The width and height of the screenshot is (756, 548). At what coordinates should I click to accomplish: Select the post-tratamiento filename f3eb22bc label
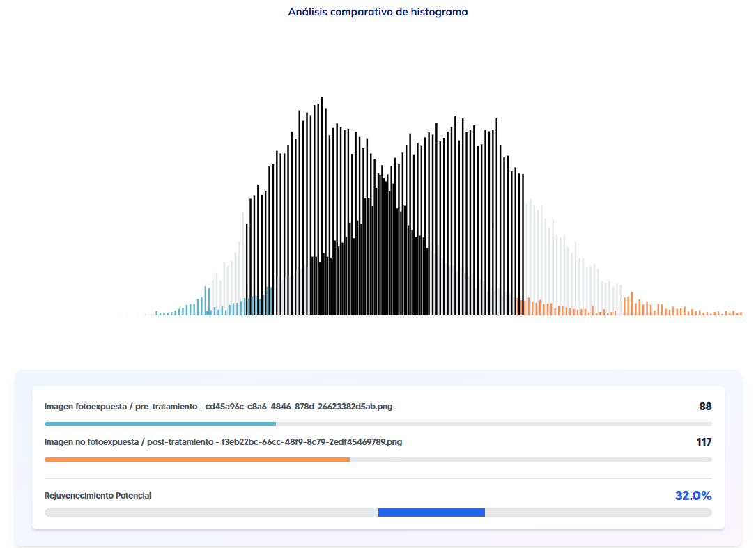point(223,442)
